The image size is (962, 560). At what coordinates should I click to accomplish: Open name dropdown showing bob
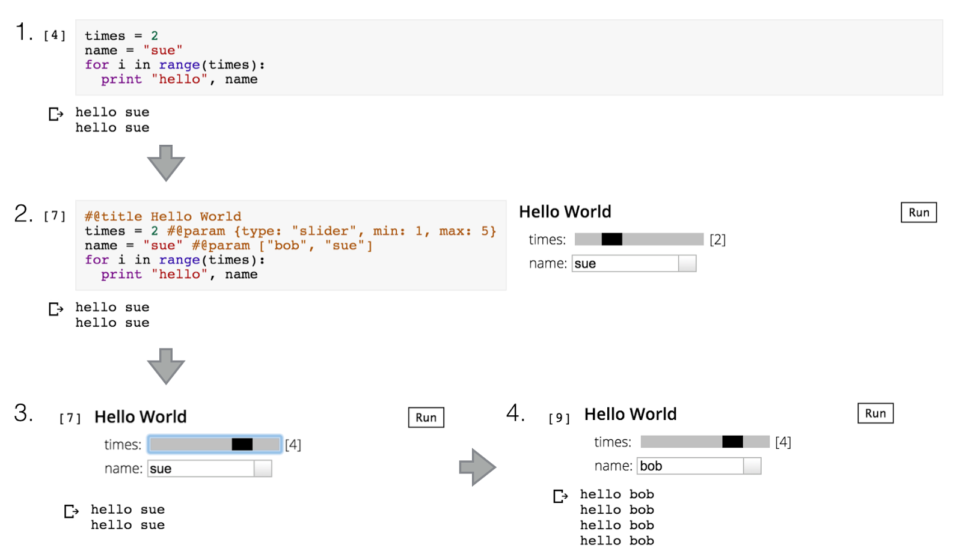click(x=752, y=466)
